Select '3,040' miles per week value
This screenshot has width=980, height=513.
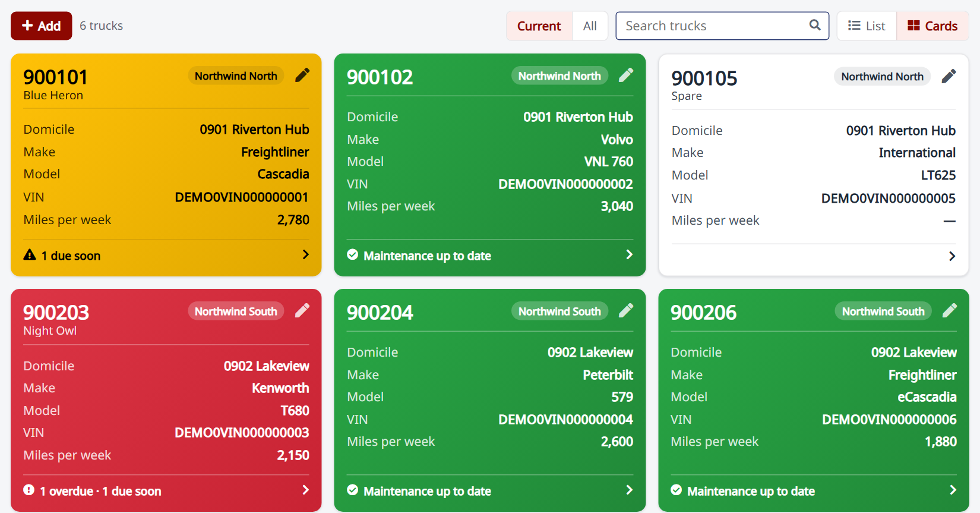click(x=617, y=206)
